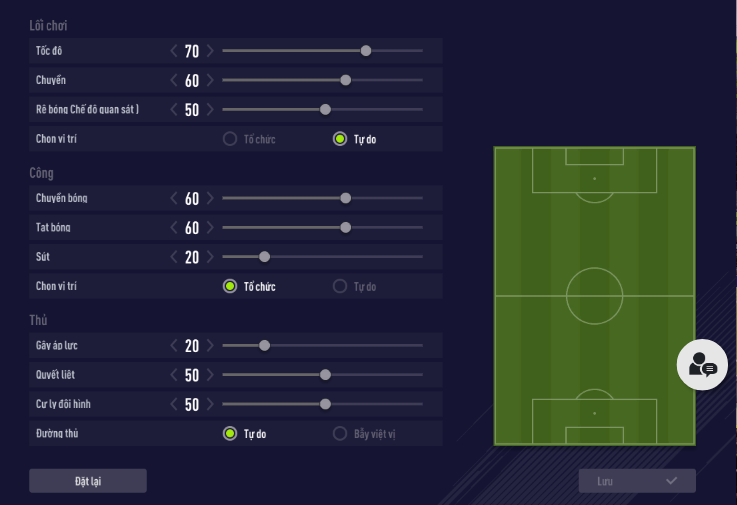
Task: Decrease Chuyền bóng with left chevron
Action: click(174, 198)
